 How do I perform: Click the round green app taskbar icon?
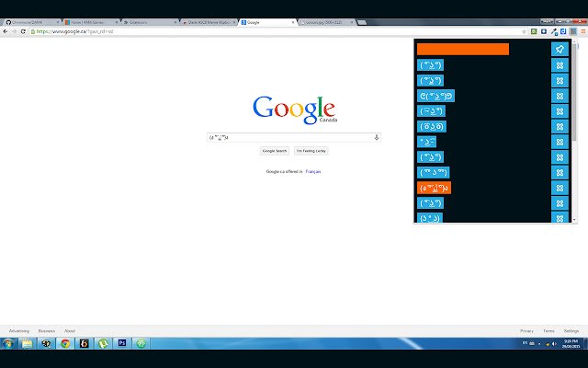point(141,343)
